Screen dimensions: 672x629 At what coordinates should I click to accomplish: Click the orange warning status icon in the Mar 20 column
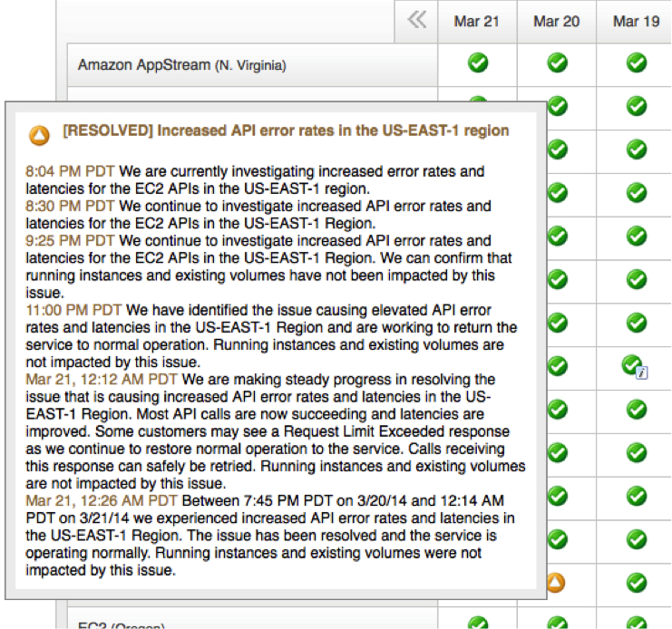pos(556,583)
